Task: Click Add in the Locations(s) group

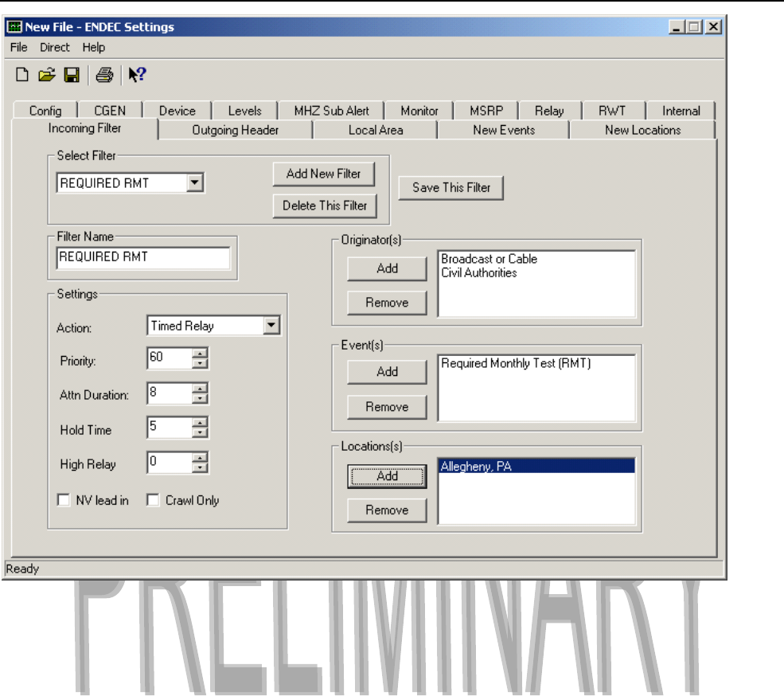Action: [x=387, y=476]
